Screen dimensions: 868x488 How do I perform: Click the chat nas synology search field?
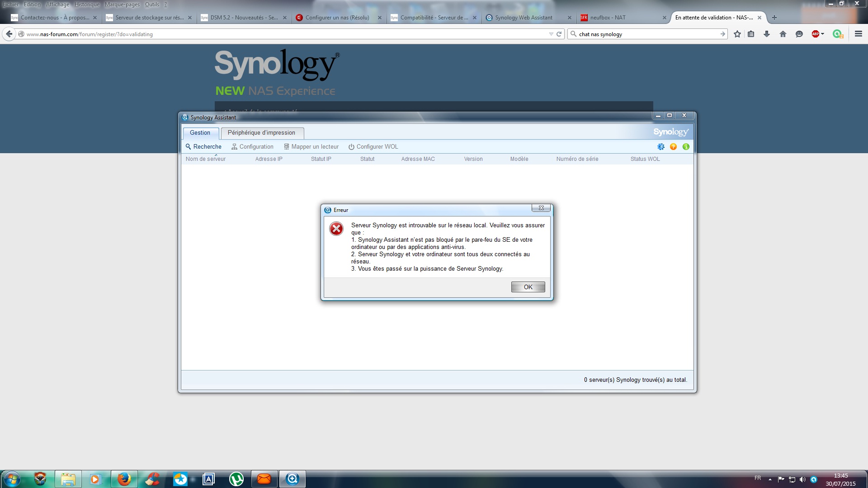point(647,34)
